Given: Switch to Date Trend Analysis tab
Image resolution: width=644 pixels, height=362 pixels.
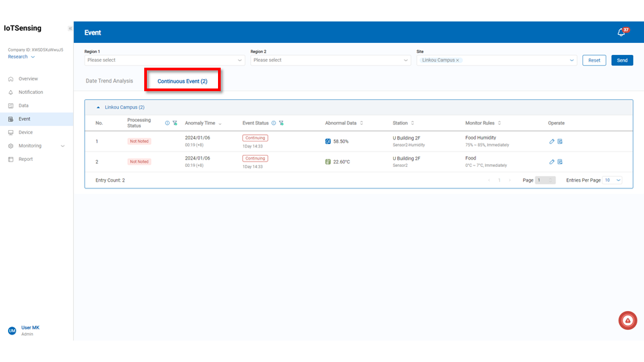Looking at the screenshot, I should 109,81.
